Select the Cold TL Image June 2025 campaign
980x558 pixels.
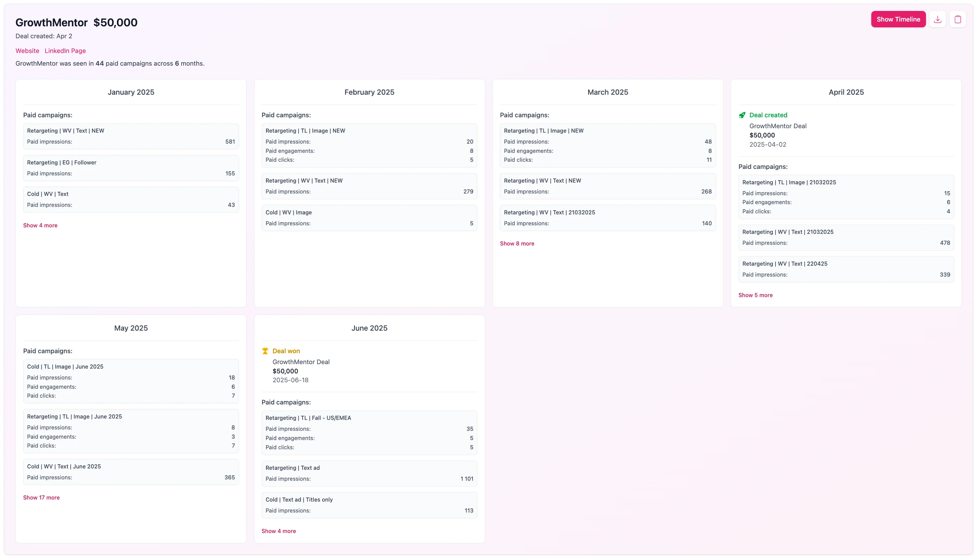pos(131,381)
